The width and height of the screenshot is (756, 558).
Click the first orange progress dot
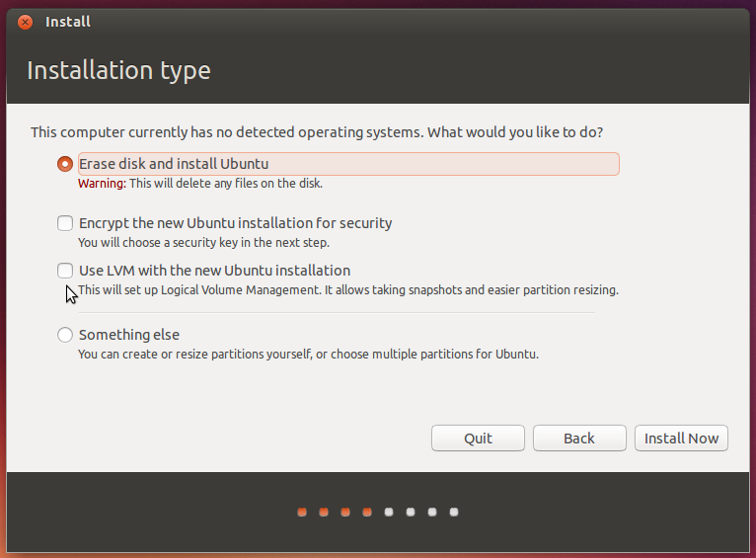[x=302, y=512]
